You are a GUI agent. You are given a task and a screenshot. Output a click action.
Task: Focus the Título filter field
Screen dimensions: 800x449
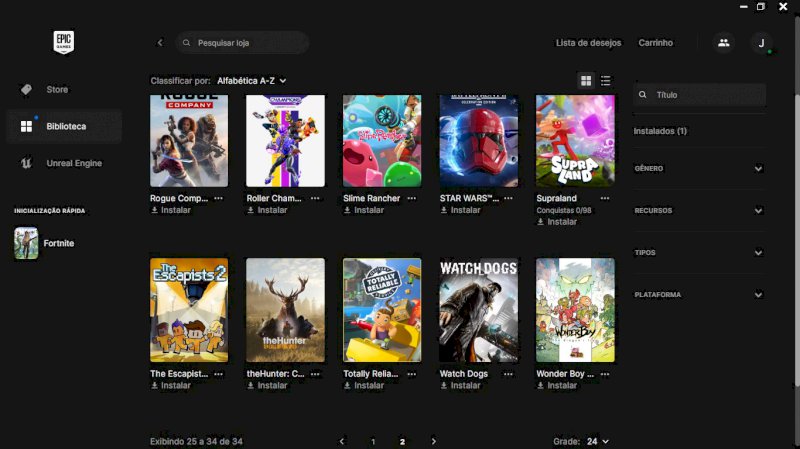(699, 95)
